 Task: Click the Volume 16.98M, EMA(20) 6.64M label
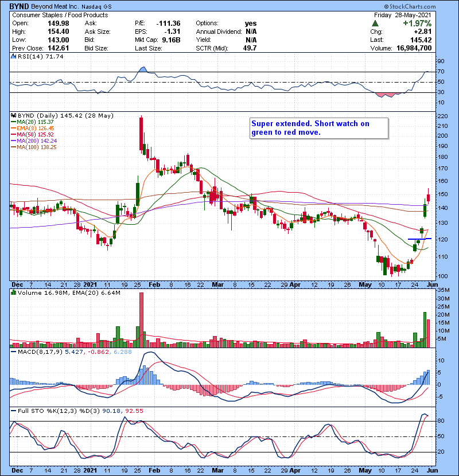pyautogui.click(x=69, y=292)
